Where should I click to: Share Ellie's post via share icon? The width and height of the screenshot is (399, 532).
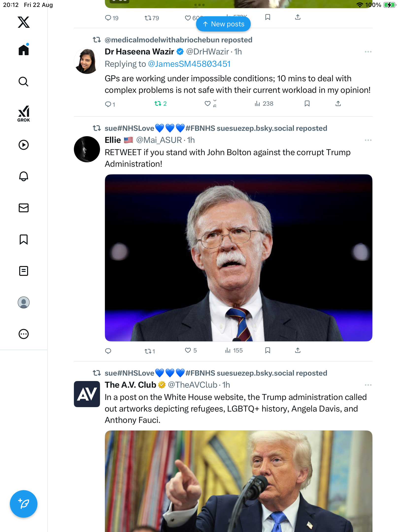pyautogui.click(x=298, y=350)
